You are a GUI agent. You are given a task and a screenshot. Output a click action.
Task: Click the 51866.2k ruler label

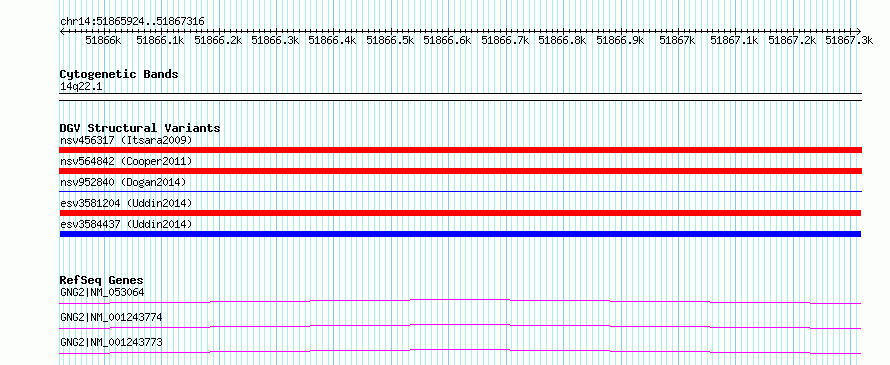click(x=219, y=40)
